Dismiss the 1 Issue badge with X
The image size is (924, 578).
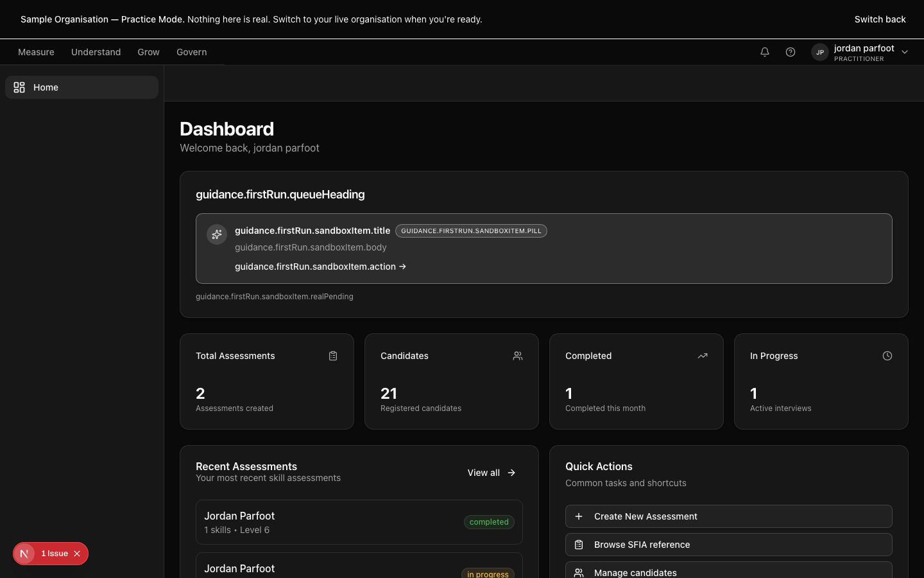(x=77, y=554)
